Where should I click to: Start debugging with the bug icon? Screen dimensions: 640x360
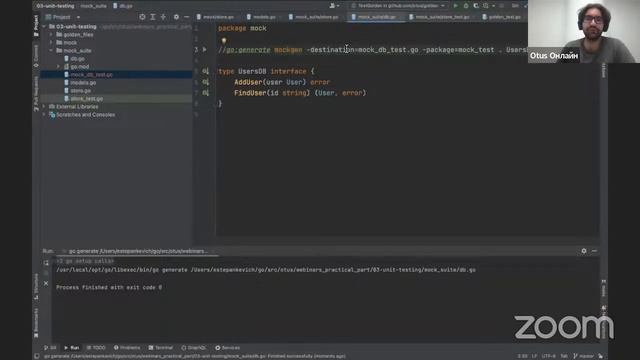point(466,6)
